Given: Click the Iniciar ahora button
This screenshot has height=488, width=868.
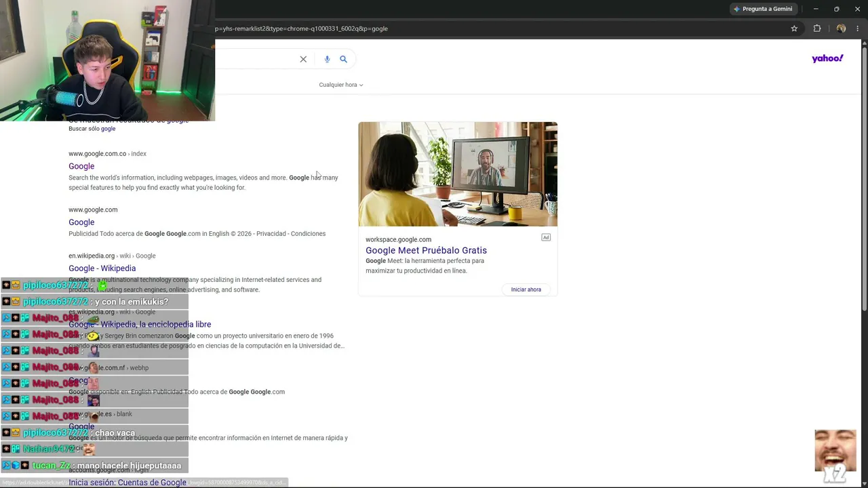Looking at the screenshot, I should click(526, 289).
